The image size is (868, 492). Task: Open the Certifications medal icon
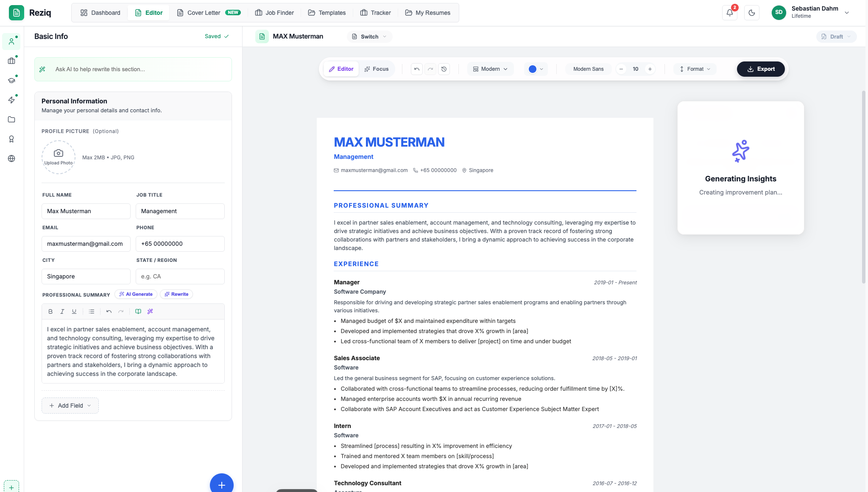(11, 139)
